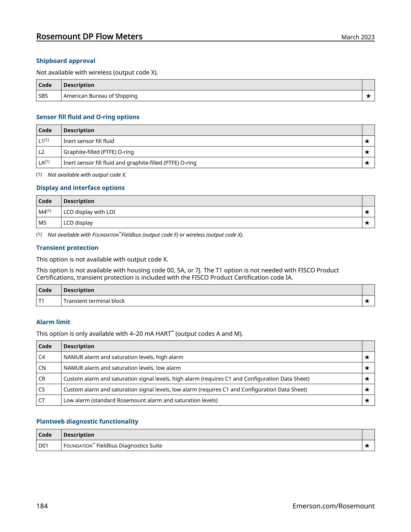Click the star in the M4 LCD display with LOI row
Screen dimensions: 411x532
[x=367, y=212]
